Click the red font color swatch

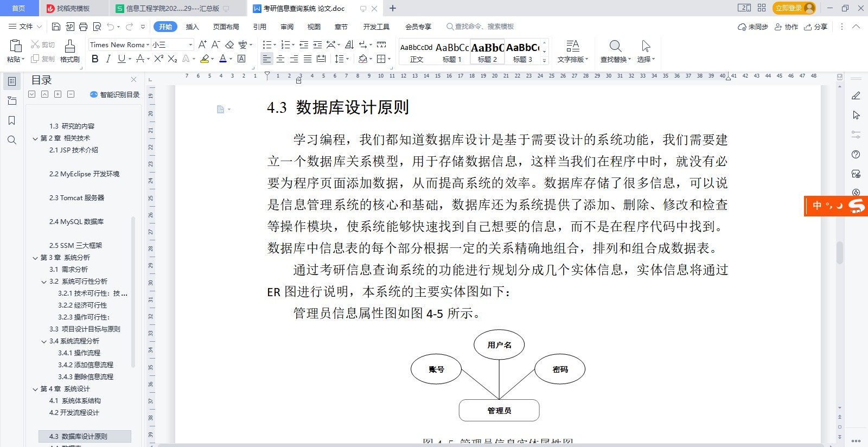[222, 59]
